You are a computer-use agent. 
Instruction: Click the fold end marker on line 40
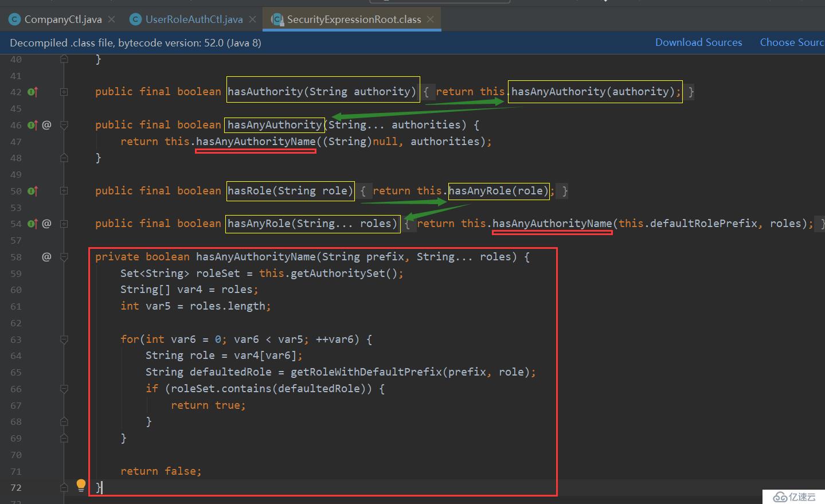(64, 59)
